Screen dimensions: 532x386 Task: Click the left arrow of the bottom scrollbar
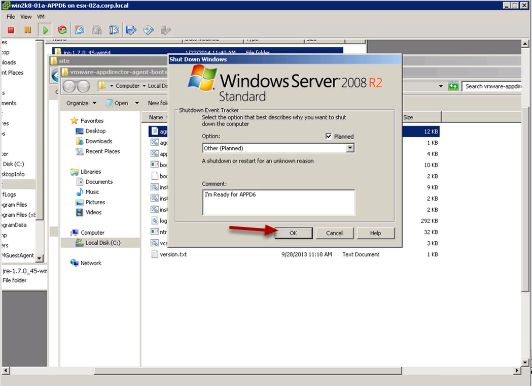tap(6, 371)
